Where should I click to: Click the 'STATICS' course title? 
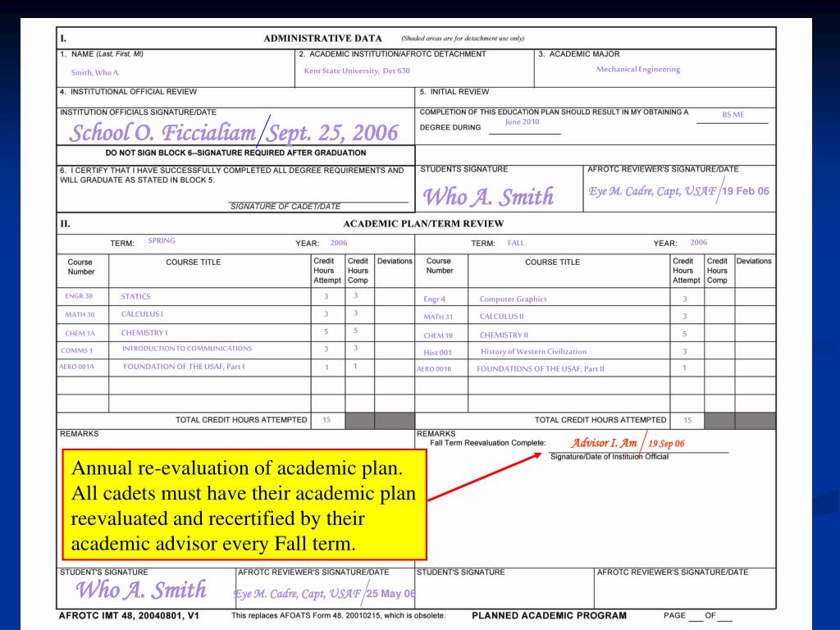(x=135, y=296)
